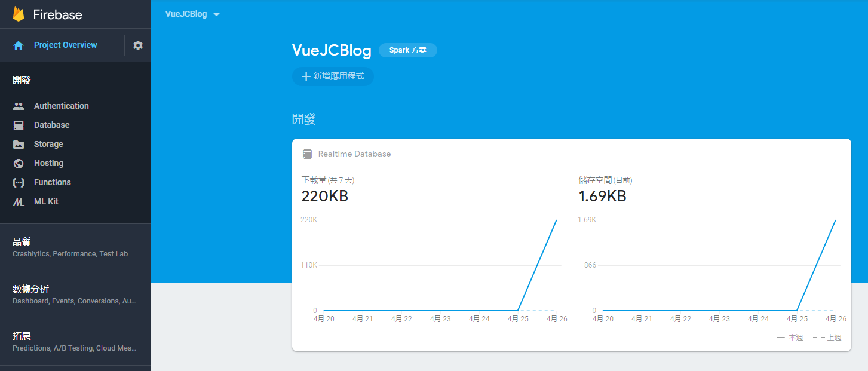Viewport: 868px width, 371px height.
Task: Click the 110K axis label
Action: pyautogui.click(x=309, y=265)
